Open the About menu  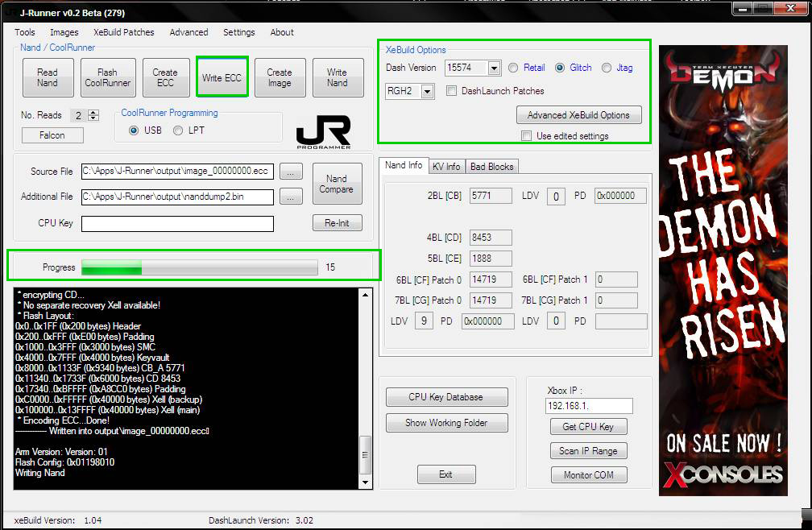(282, 32)
